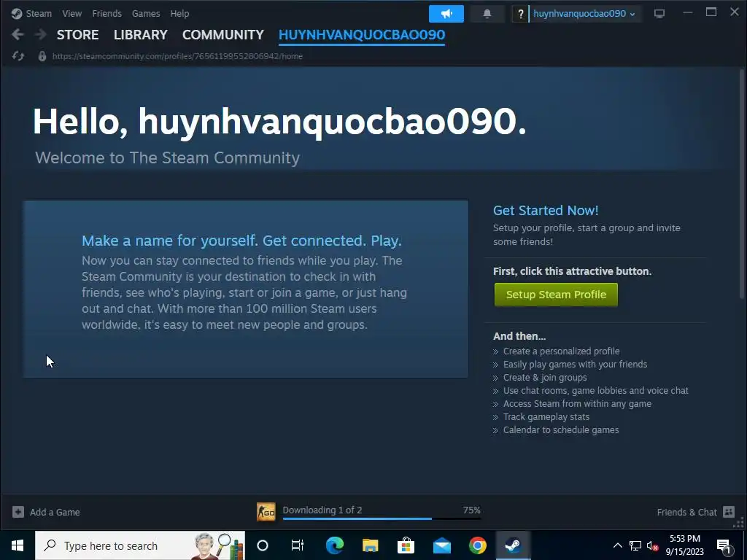The image size is (747, 560).
Task: Click 'Use chat rooms, game lobbies' item
Action: pos(595,391)
